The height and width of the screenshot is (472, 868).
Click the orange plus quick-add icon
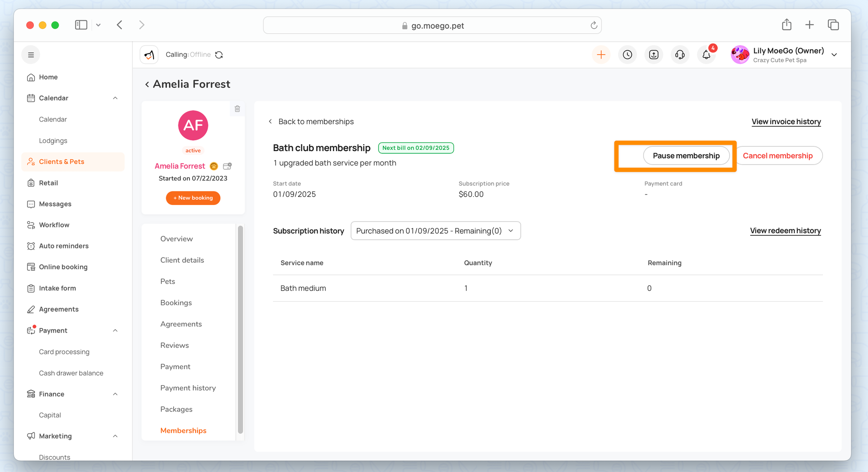pyautogui.click(x=601, y=55)
